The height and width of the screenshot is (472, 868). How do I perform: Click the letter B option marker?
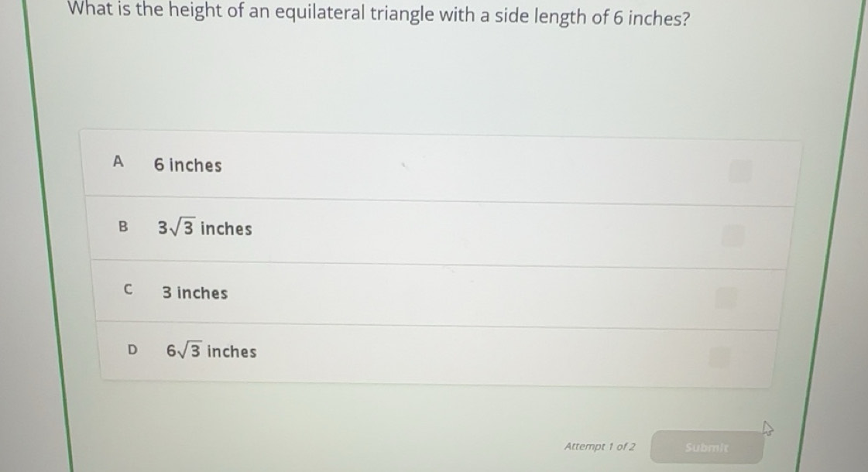click(123, 227)
